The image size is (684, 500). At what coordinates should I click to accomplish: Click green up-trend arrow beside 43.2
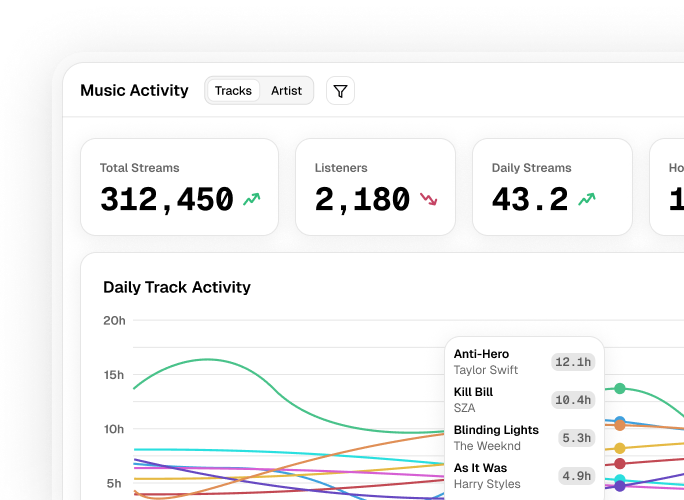pyautogui.click(x=587, y=199)
